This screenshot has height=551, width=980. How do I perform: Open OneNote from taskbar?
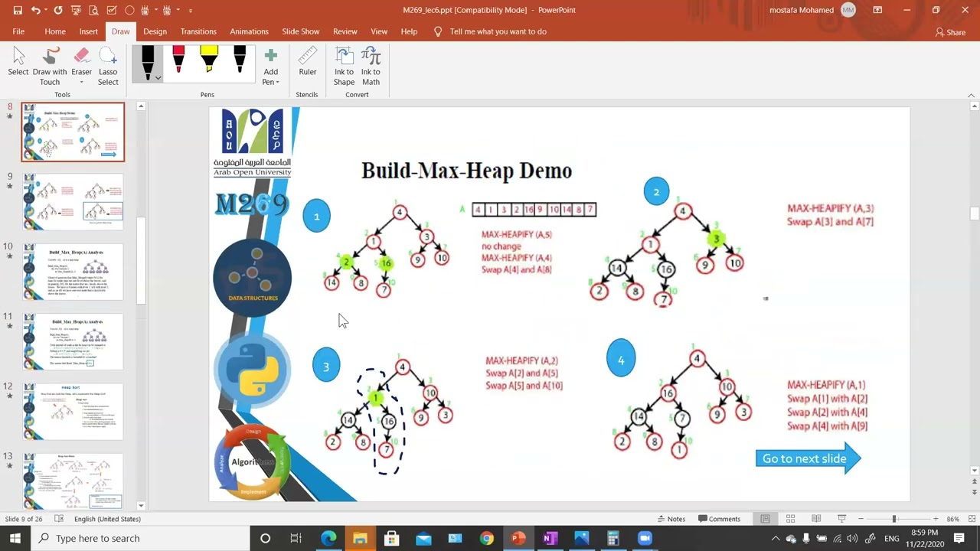click(550, 539)
